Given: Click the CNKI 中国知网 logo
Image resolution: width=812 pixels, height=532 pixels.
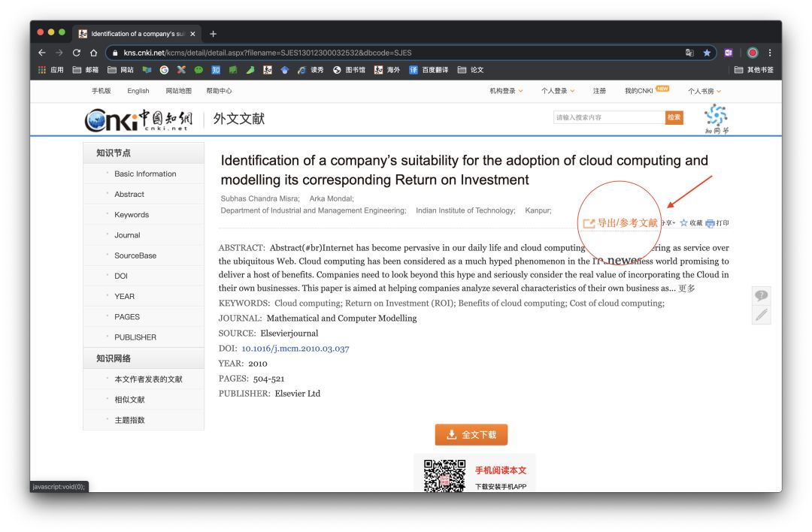Looking at the screenshot, I should [x=138, y=119].
